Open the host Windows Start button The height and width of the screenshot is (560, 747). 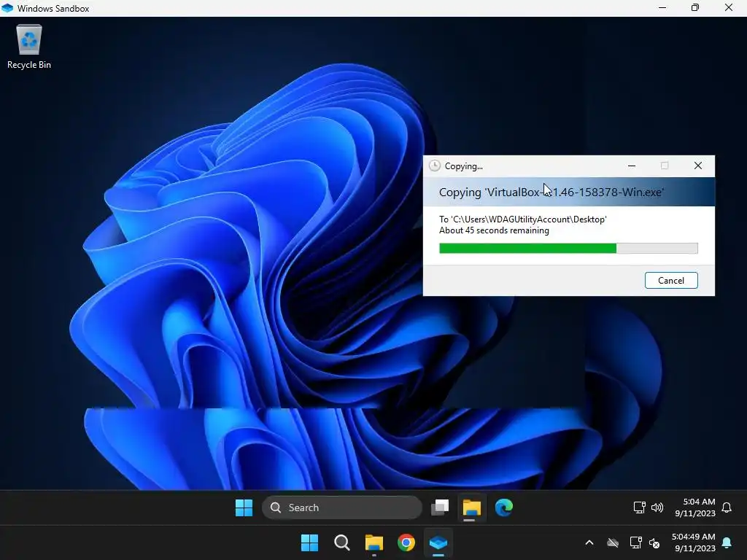click(x=309, y=542)
